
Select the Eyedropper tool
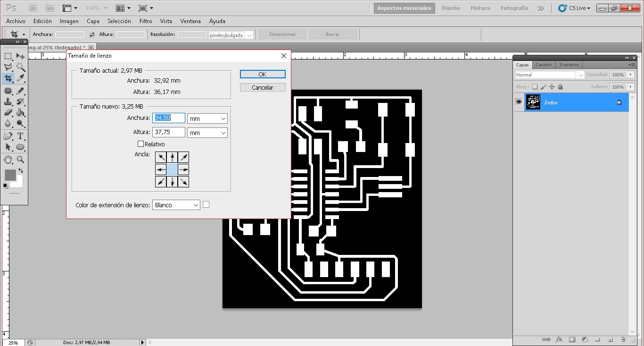[20, 78]
